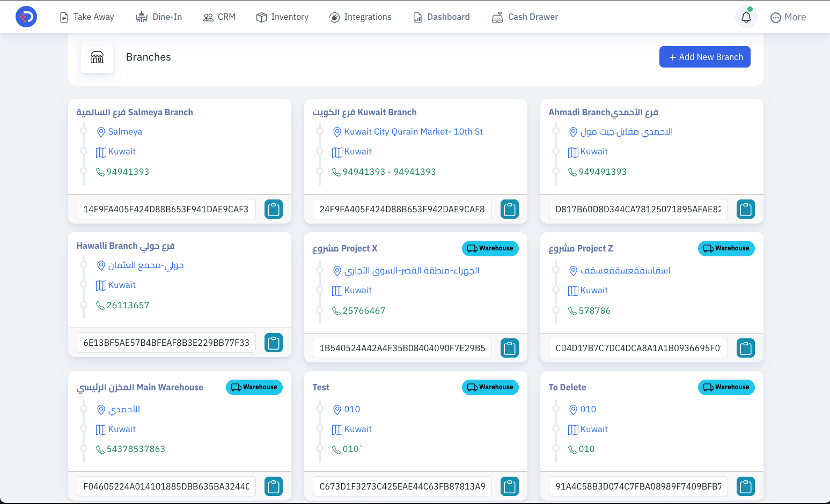Open the Integrations menu

pyautogui.click(x=361, y=17)
